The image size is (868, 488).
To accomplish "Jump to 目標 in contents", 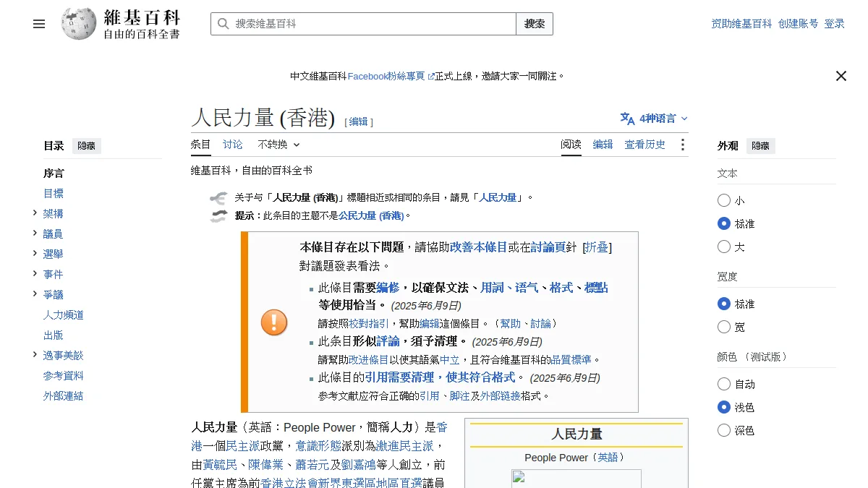I will [54, 194].
